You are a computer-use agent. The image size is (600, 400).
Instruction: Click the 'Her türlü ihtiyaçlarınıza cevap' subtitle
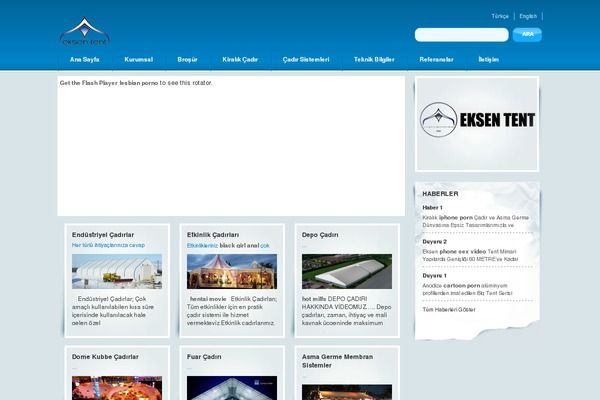[108, 245]
